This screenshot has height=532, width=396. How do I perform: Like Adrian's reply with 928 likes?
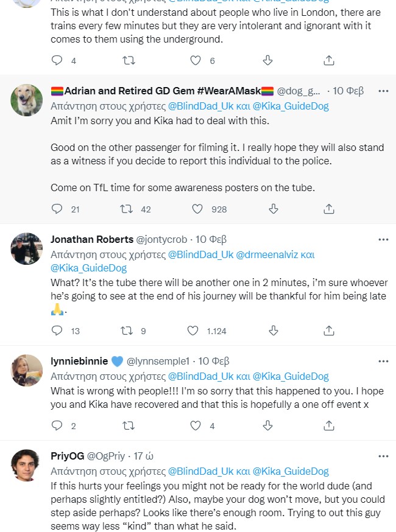click(x=197, y=209)
